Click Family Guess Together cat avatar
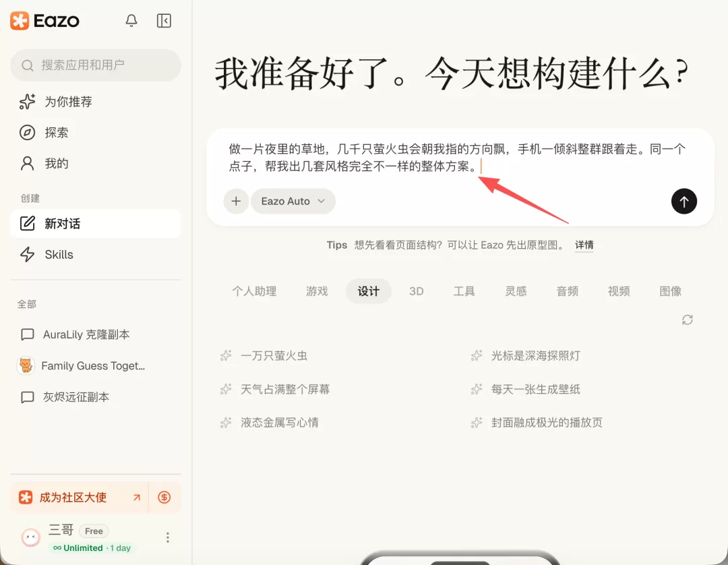Image resolution: width=728 pixels, height=565 pixels. (26, 366)
